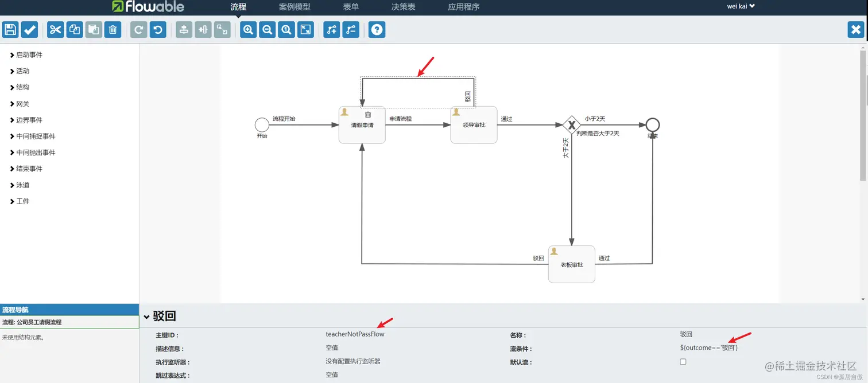Switch to the 决策表 tab
Viewport: 868px width, 383px height.
[x=403, y=7]
